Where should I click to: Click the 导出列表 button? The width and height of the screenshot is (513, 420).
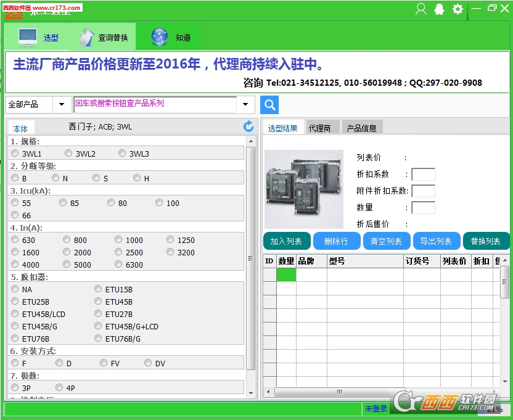click(437, 241)
